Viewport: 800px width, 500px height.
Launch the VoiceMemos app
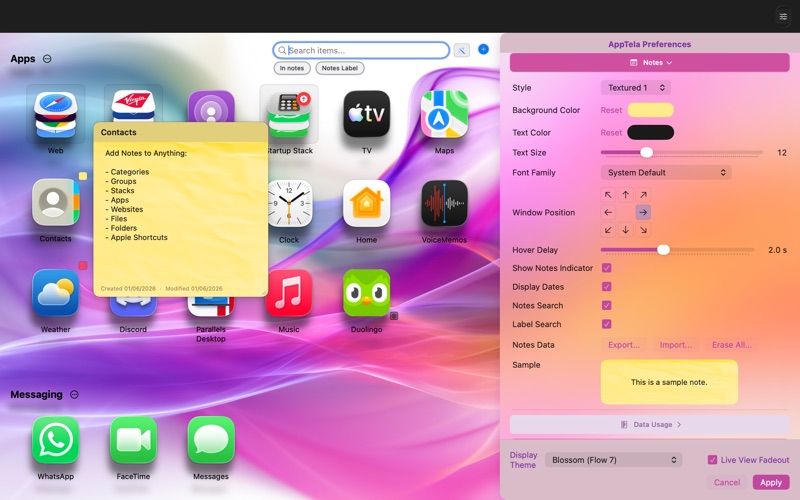point(444,203)
